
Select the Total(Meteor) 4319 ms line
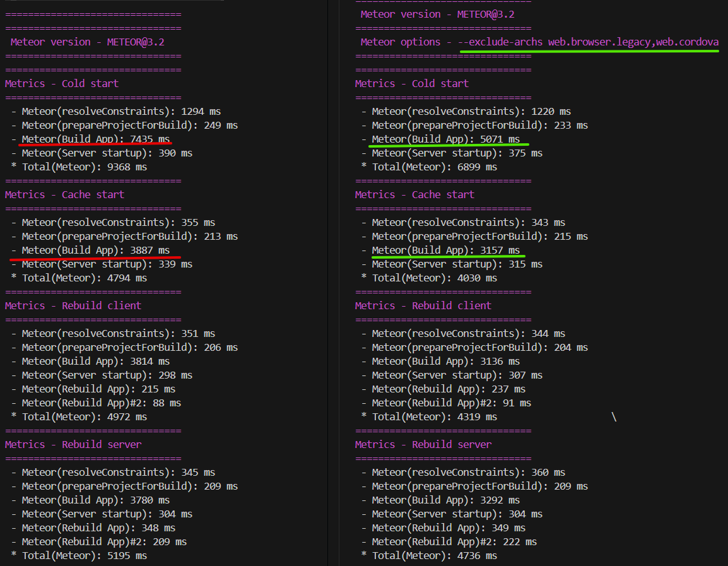[x=429, y=417]
